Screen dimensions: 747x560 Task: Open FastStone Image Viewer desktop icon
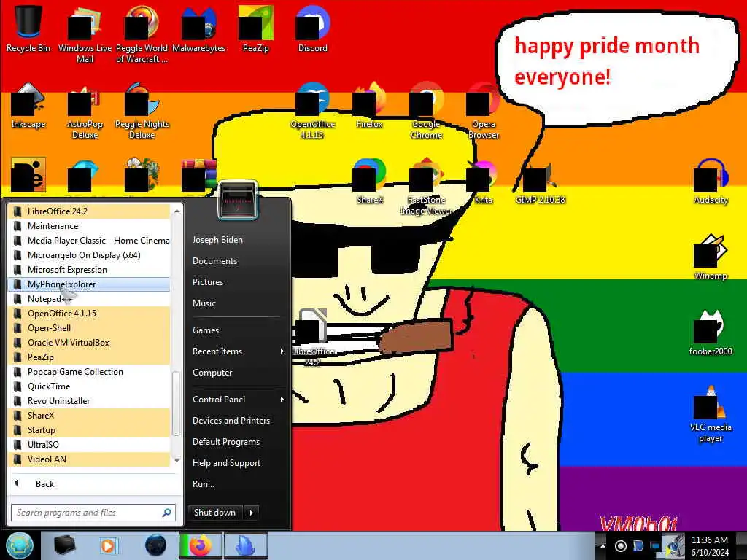(x=426, y=187)
